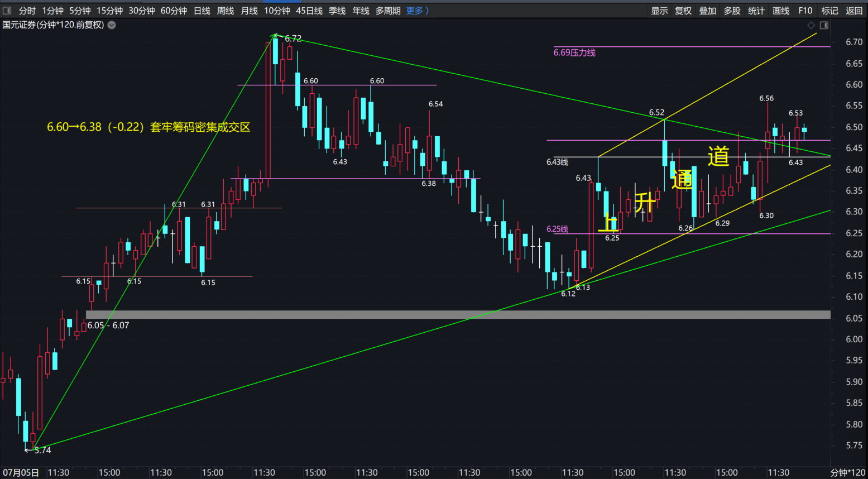Click the 6.72 peak price label
This screenshot has height=479, width=868.
click(x=293, y=39)
